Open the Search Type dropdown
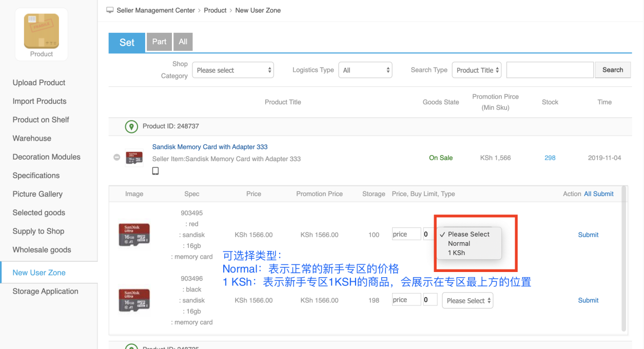 [477, 70]
